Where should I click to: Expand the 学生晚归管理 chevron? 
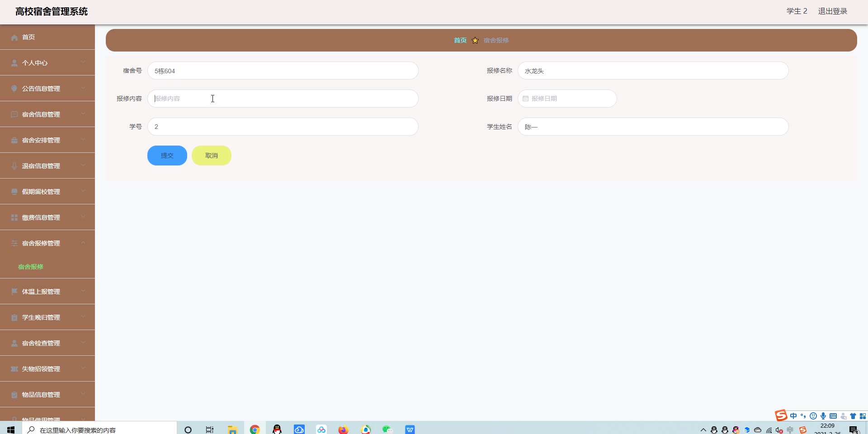click(83, 317)
